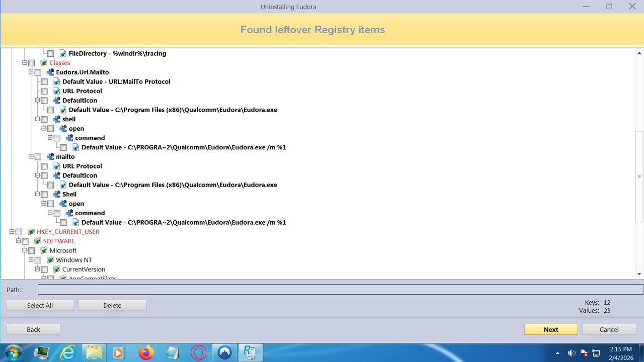The image size is (644, 362).
Task: Cancel the Eudora uninstall wizard
Action: coord(609,329)
